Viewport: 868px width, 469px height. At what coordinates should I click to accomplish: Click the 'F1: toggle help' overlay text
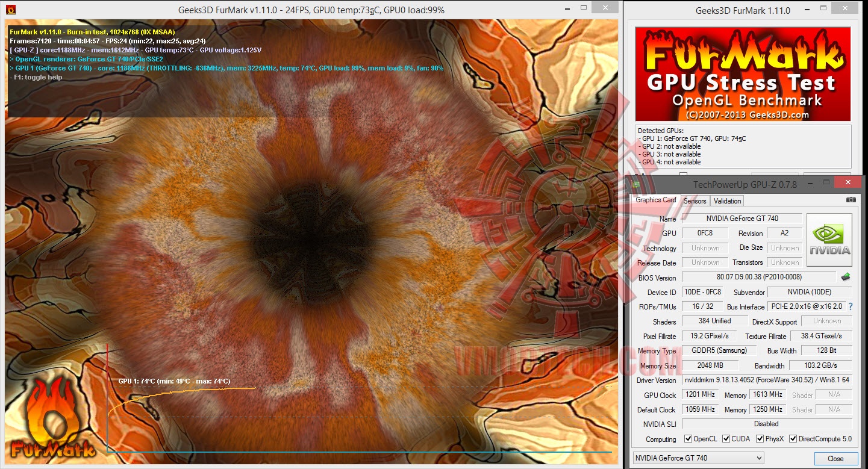[36, 77]
